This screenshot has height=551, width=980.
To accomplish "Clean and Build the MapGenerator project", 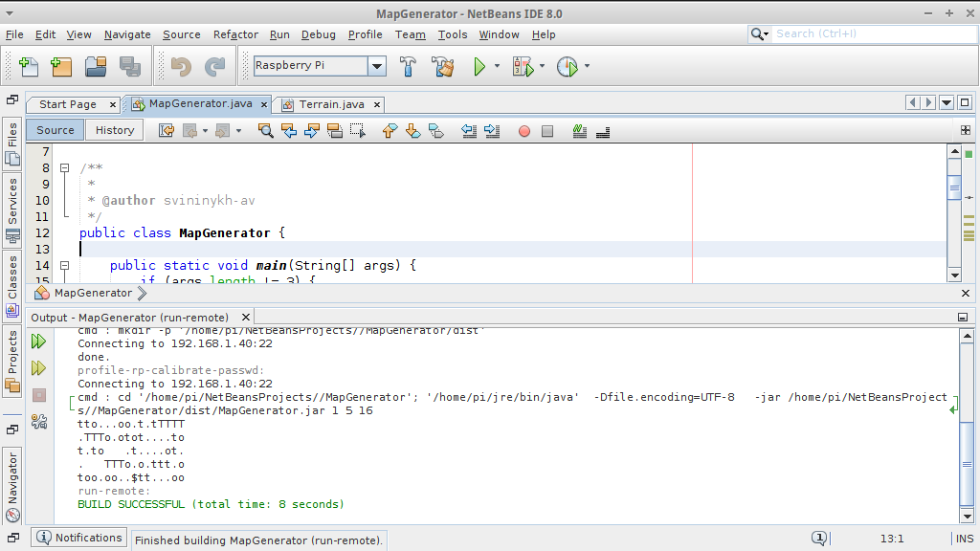I will (x=442, y=66).
